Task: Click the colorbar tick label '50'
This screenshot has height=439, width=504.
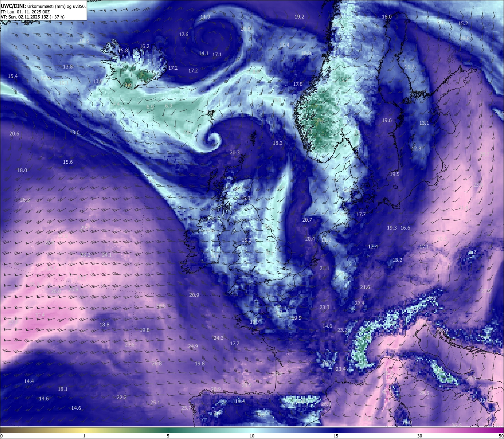Action: coord(500,436)
